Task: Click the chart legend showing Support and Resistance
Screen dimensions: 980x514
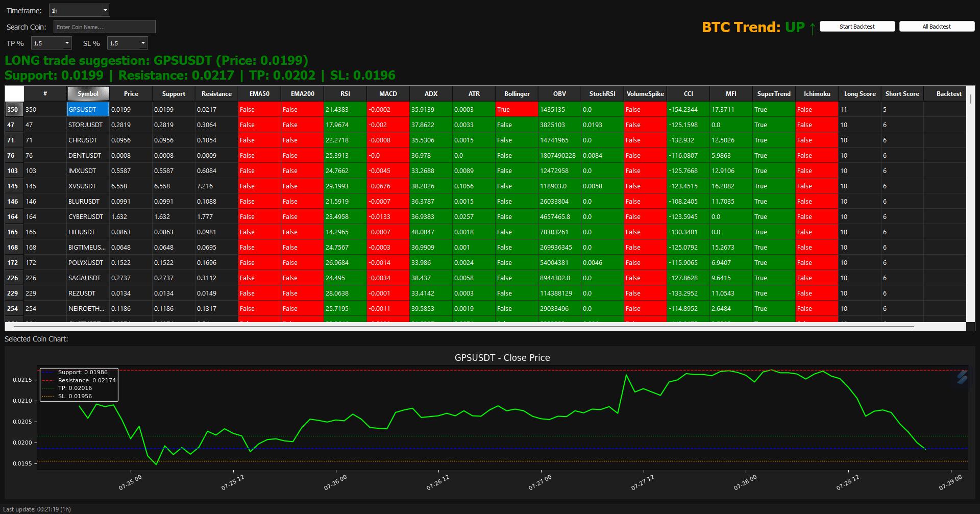Action: pyautogui.click(x=78, y=384)
